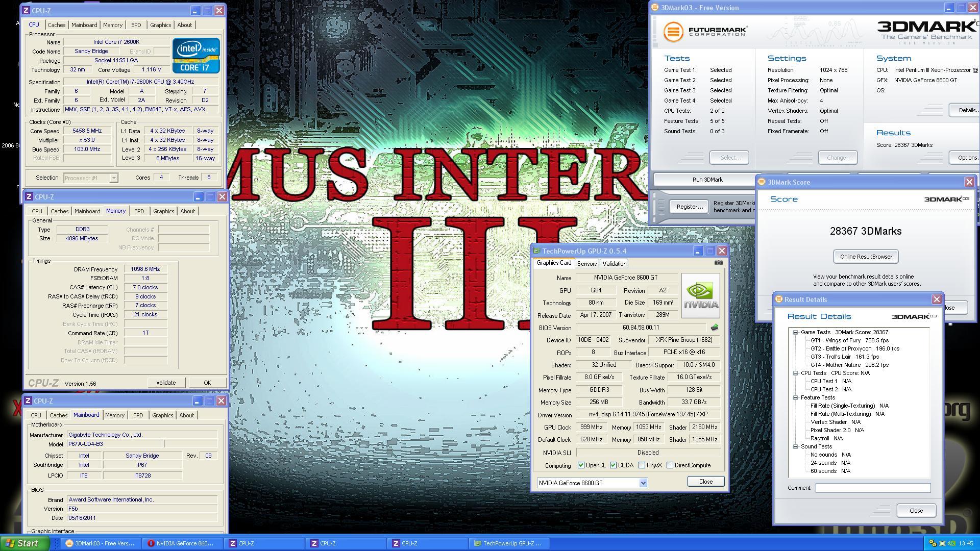Click GPU-Z title bar icon
This screenshot has height=551, width=980.
tap(536, 251)
